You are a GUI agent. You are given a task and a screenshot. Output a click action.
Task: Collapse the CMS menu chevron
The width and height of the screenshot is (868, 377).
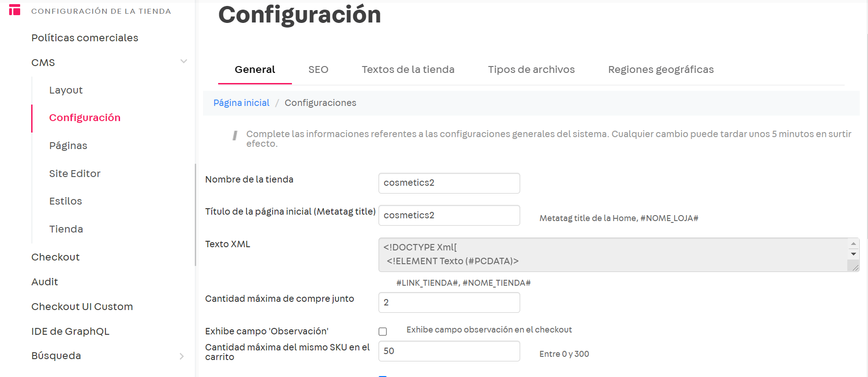(x=183, y=61)
